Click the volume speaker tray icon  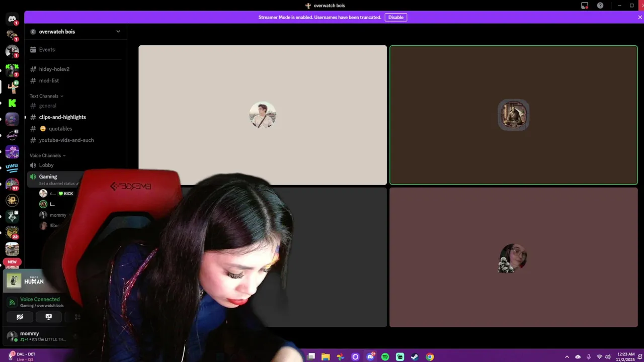(608, 356)
